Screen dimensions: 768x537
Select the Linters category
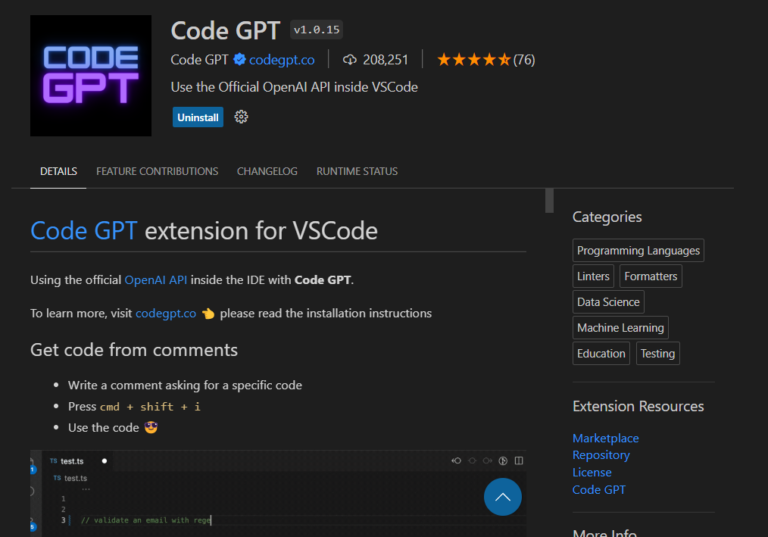click(593, 276)
